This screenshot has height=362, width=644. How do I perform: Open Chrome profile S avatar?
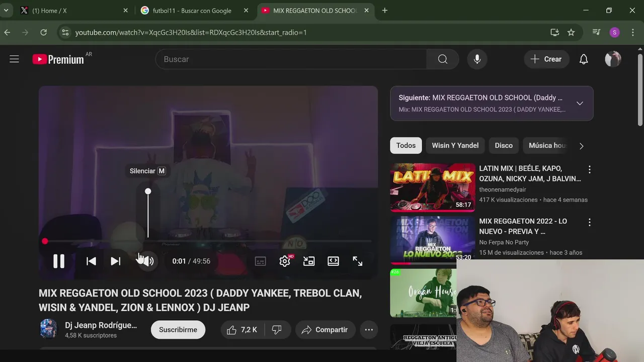tap(614, 32)
